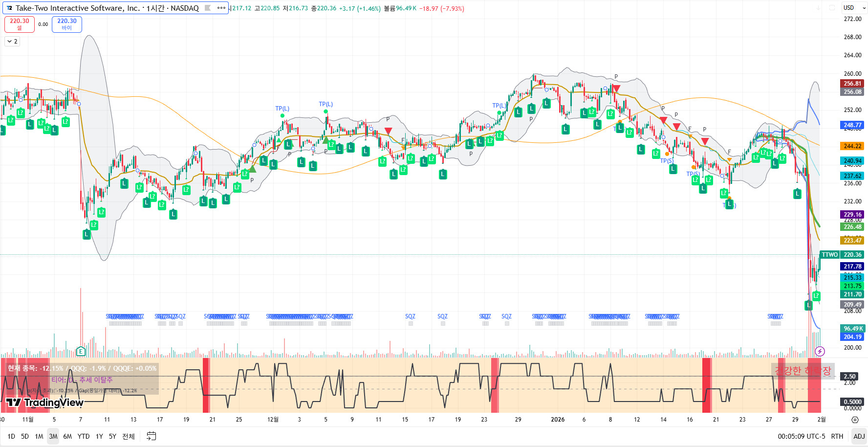
Task: Switch to the 1Y time range
Action: [x=99, y=436]
